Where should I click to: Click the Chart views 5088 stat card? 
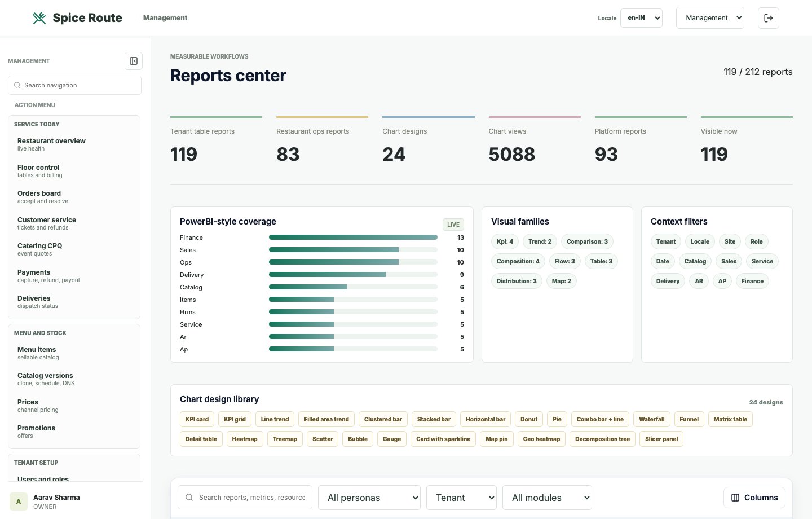tap(535, 141)
